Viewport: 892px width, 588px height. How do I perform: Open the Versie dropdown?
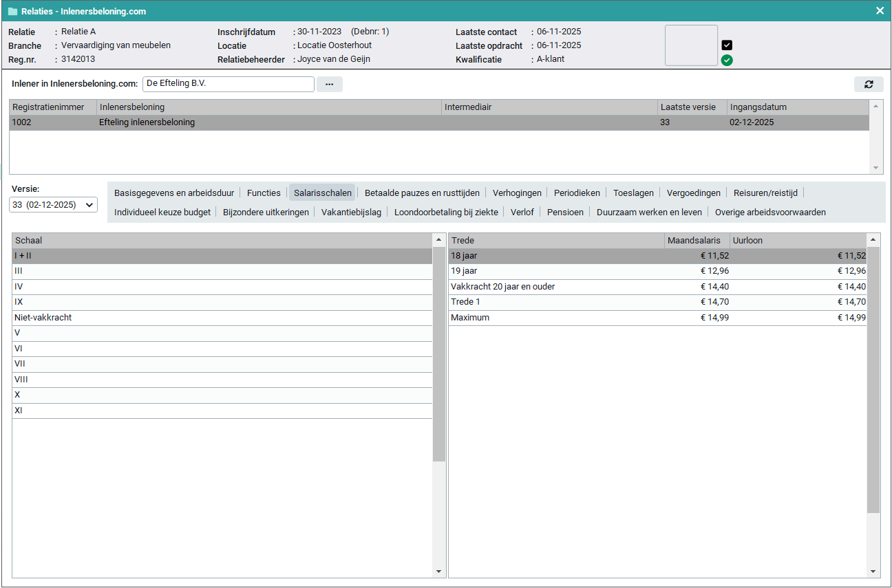[x=54, y=205]
